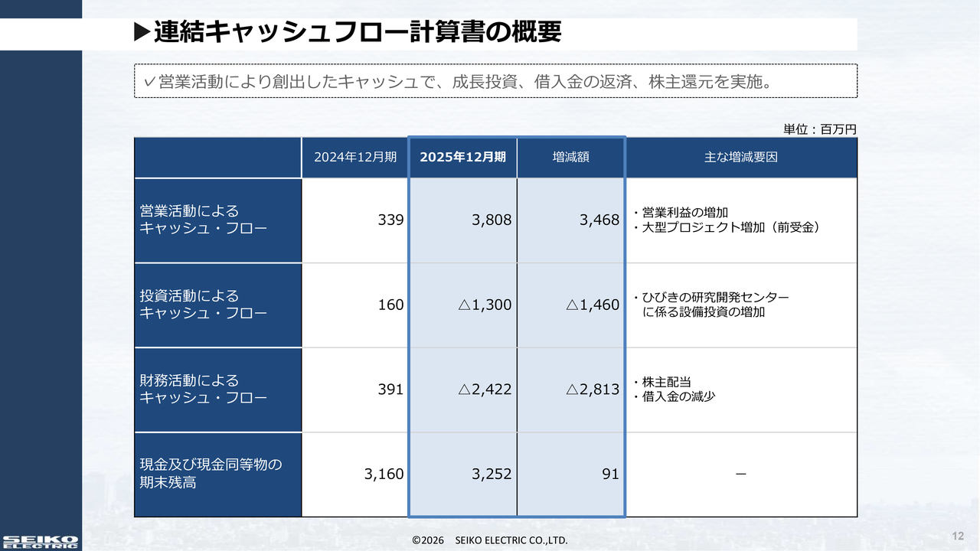Select the 3,252 ending cash balance cell

tap(492, 474)
